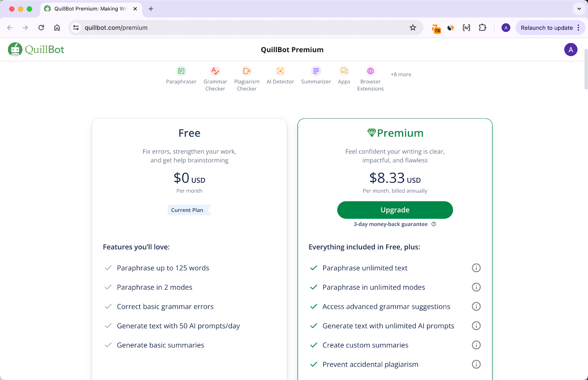
Task: Select the QuillBot Premium browser tab
Action: point(90,9)
